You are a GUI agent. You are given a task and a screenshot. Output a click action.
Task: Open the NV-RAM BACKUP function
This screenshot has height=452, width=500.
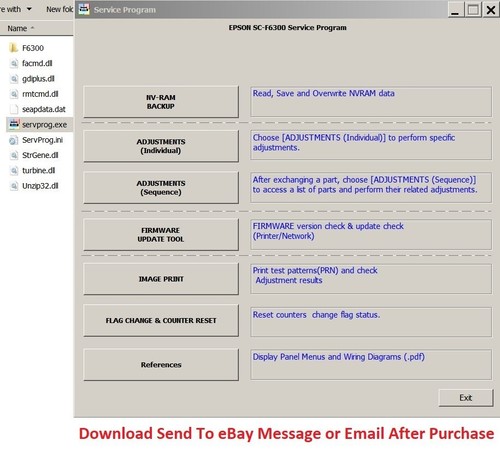coord(161,102)
